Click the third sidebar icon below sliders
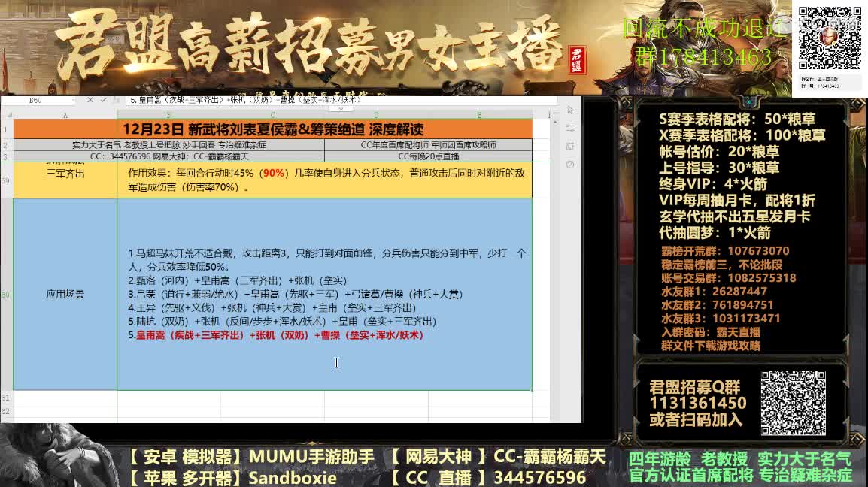 (570, 146)
